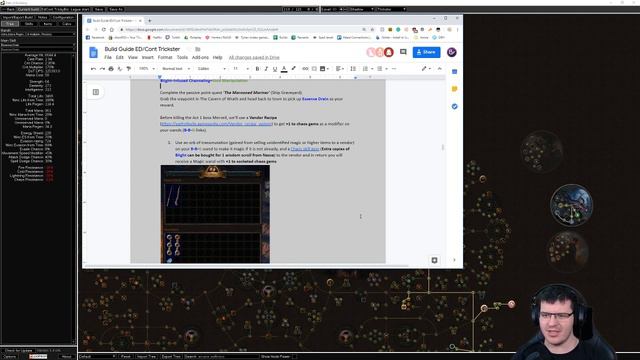Open the Tools menu in Docs

point(182,58)
